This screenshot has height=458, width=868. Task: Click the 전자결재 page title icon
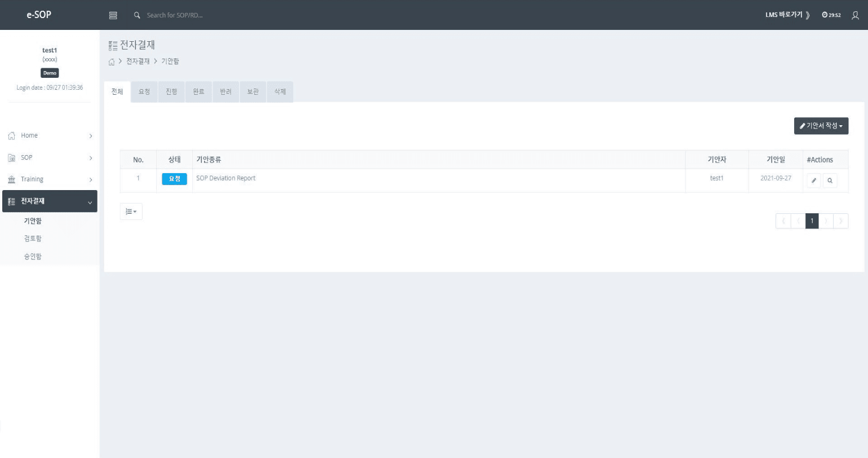(113, 46)
